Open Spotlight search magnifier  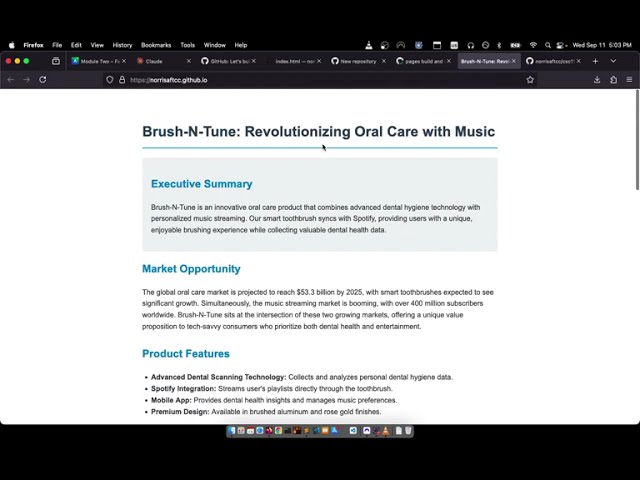click(x=548, y=45)
